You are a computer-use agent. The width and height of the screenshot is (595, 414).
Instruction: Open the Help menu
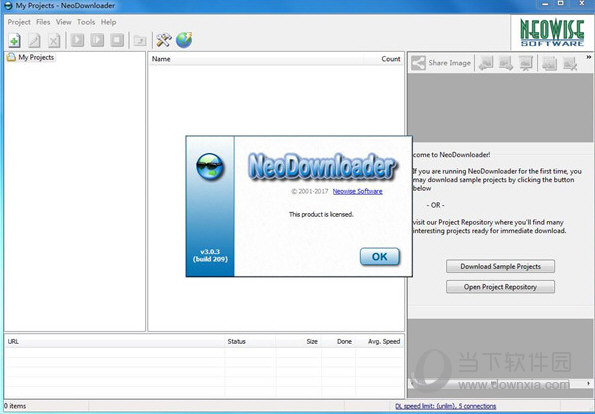[109, 22]
